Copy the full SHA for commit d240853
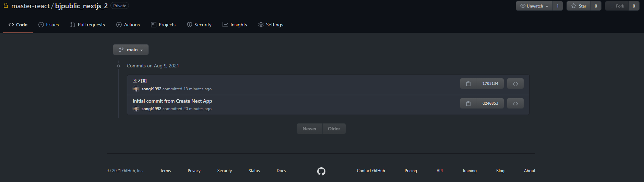The height and width of the screenshot is (182, 644). pyautogui.click(x=468, y=103)
